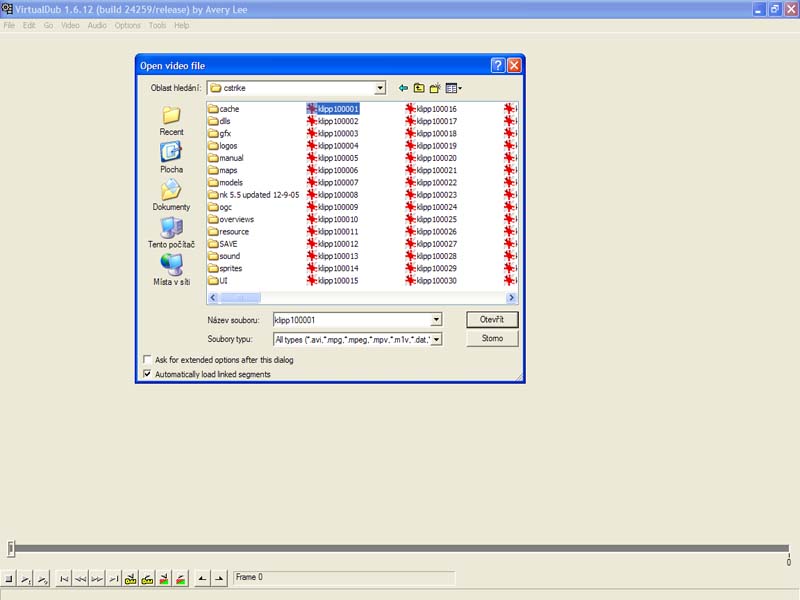Step backward one frame

click(x=81, y=579)
